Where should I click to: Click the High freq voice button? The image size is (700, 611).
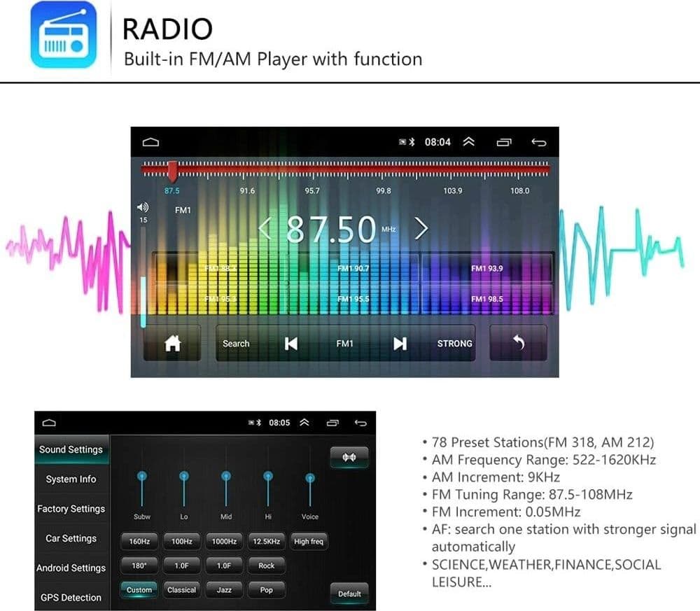(309, 542)
